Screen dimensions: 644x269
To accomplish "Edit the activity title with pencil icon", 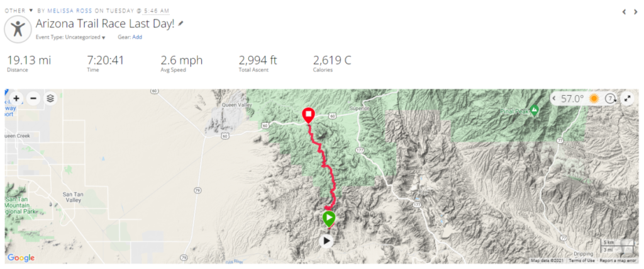I will click(x=180, y=24).
